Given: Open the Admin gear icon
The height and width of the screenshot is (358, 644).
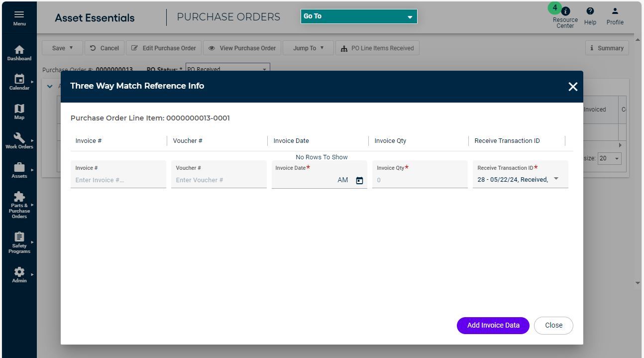Looking at the screenshot, I should point(19,272).
